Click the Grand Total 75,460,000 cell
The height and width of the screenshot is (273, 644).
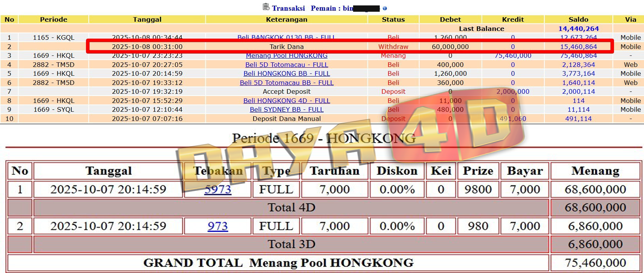(x=595, y=263)
